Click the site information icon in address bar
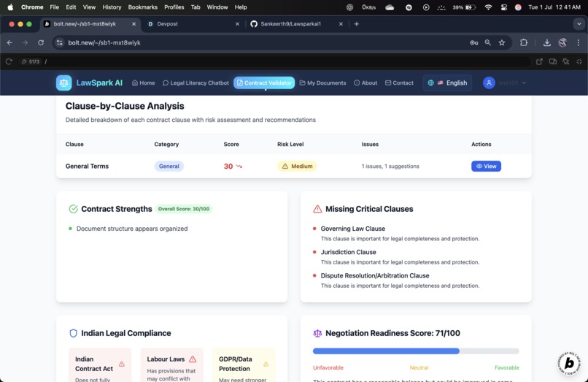The height and width of the screenshot is (382, 588). [59, 43]
